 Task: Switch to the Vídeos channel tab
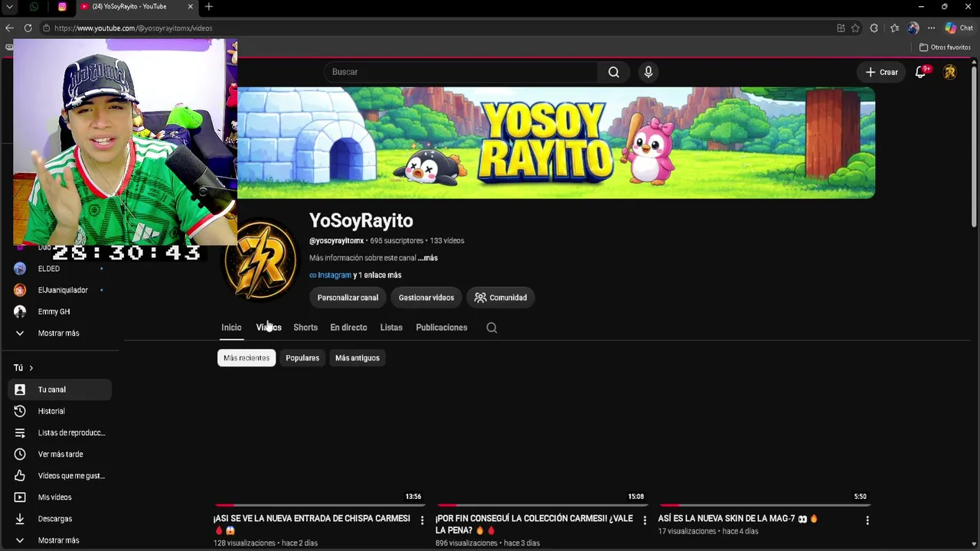(x=269, y=328)
